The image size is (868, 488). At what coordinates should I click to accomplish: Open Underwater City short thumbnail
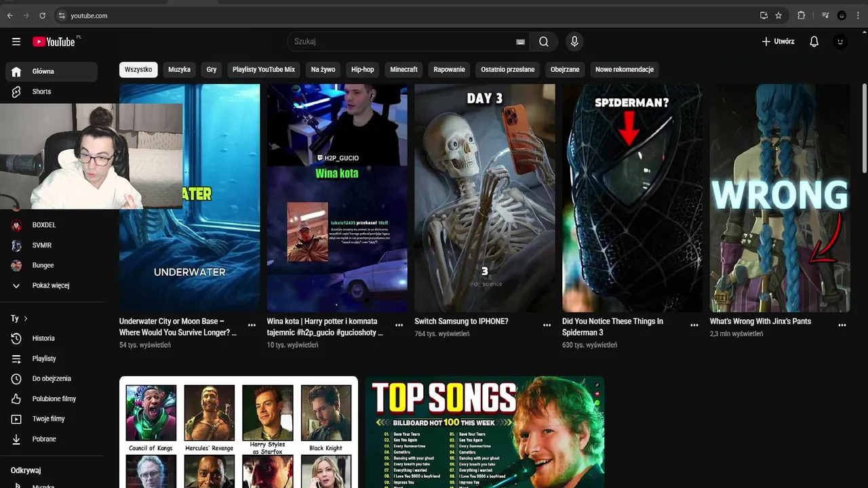tap(190, 198)
